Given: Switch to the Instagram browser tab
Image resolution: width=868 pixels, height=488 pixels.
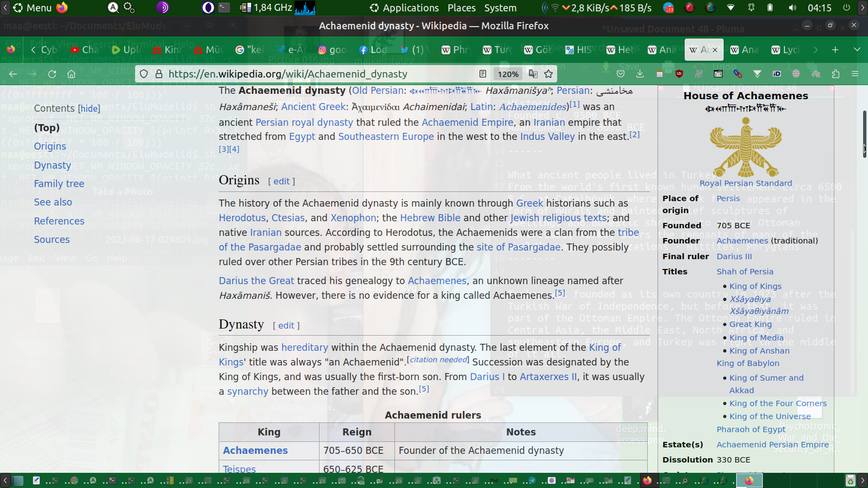Looking at the screenshot, I should (331, 50).
